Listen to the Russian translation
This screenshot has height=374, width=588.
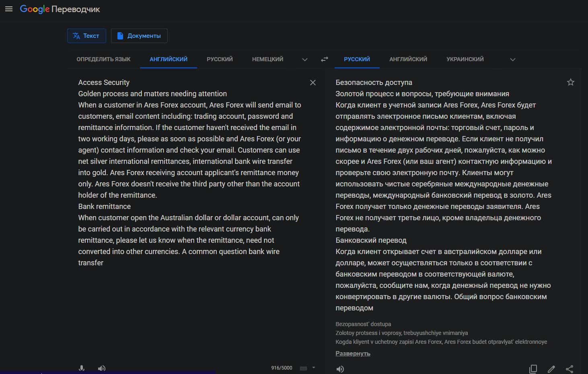[x=340, y=369]
